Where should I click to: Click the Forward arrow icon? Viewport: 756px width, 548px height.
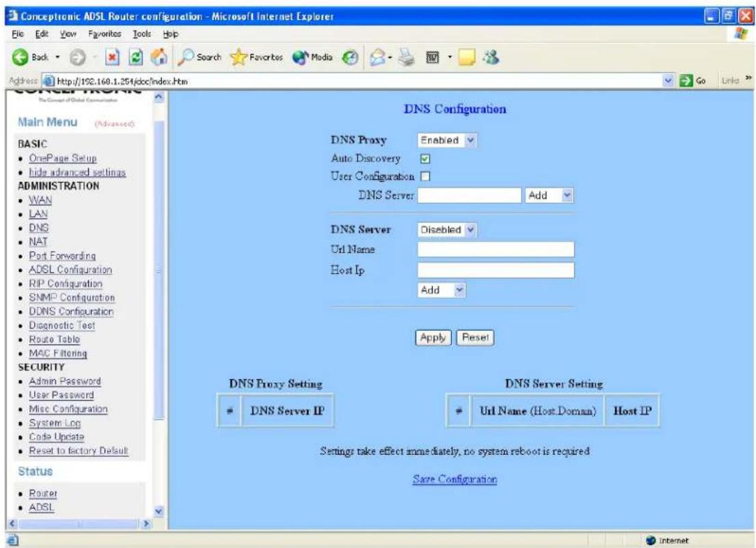point(77,58)
